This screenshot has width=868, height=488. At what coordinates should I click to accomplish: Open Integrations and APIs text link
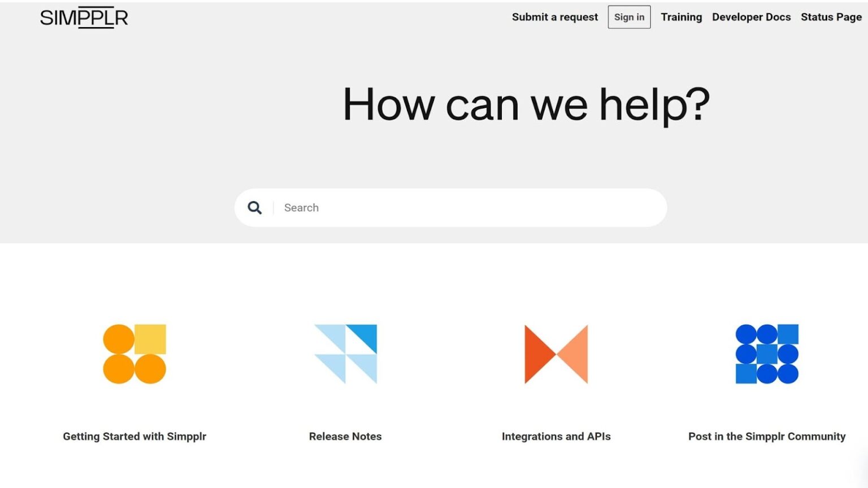pos(556,436)
